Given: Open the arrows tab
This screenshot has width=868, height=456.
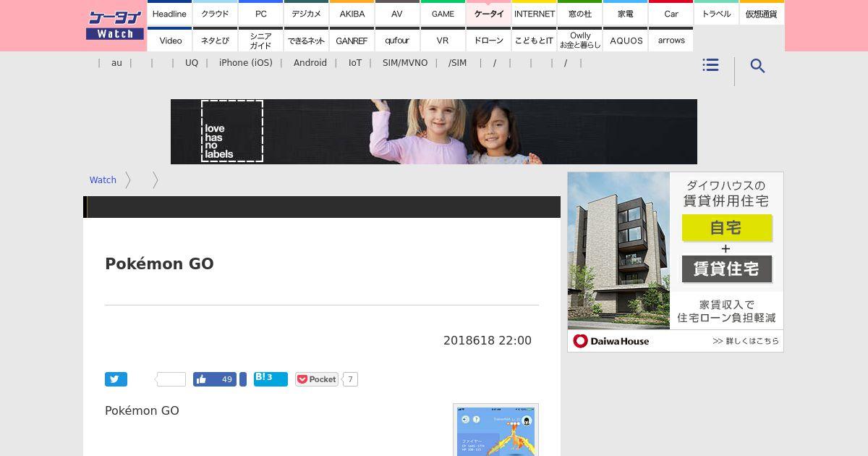Looking at the screenshot, I should click(x=671, y=40).
